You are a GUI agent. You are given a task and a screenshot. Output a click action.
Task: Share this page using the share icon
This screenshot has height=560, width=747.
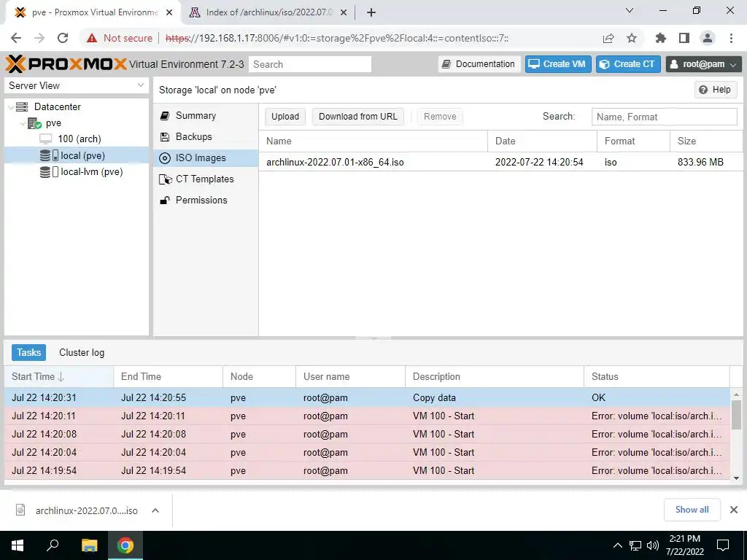click(x=608, y=38)
